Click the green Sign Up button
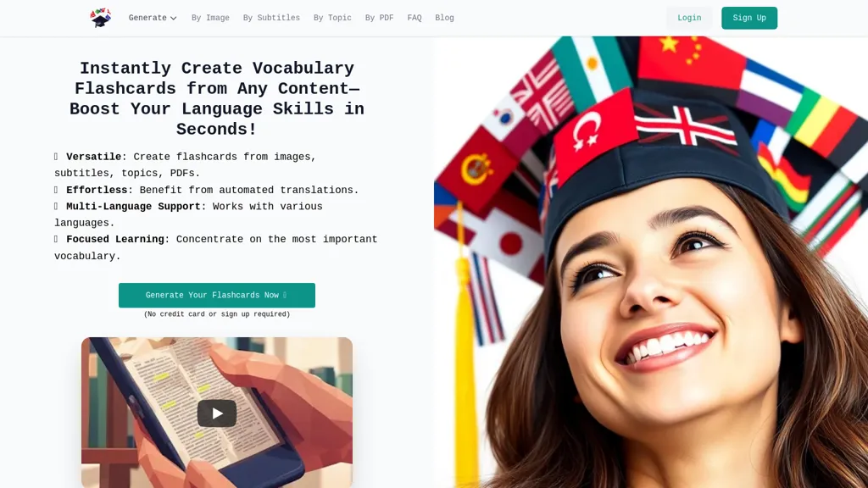868x488 pixels. (x=749, y=18)
